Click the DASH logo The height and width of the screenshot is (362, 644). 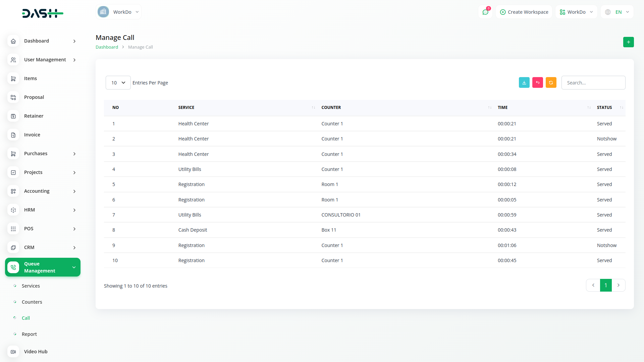(43, 13)
